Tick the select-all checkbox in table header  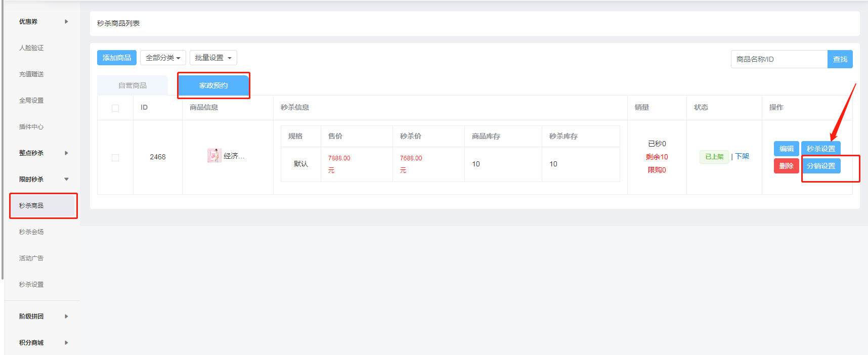point(115,108)
